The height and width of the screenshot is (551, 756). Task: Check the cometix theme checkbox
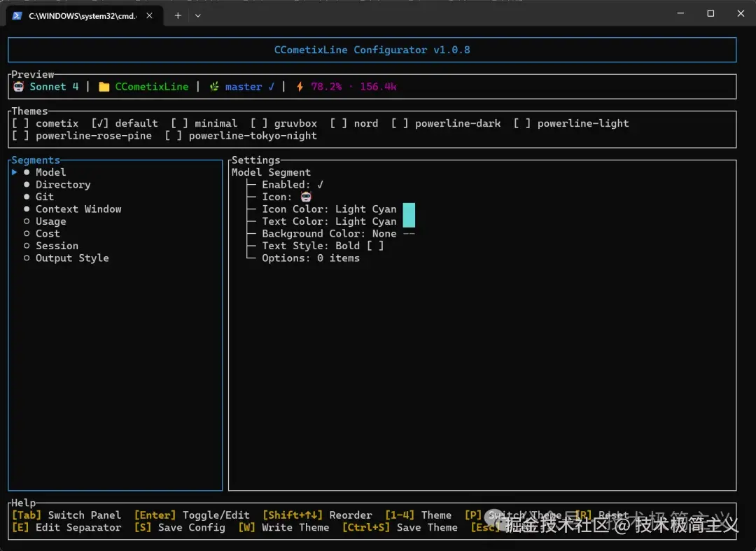(20, 123)
